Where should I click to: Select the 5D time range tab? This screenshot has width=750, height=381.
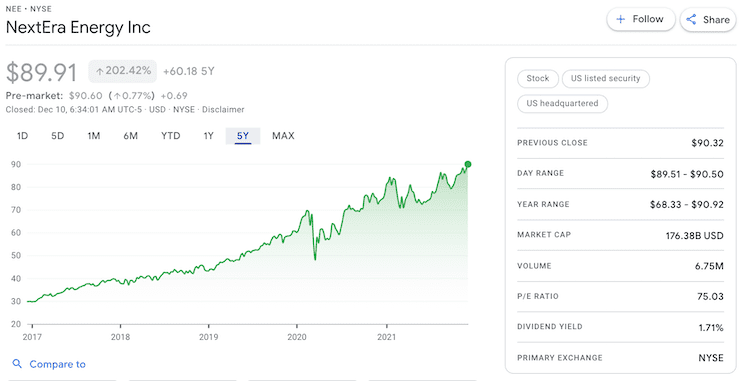(57, 136)
